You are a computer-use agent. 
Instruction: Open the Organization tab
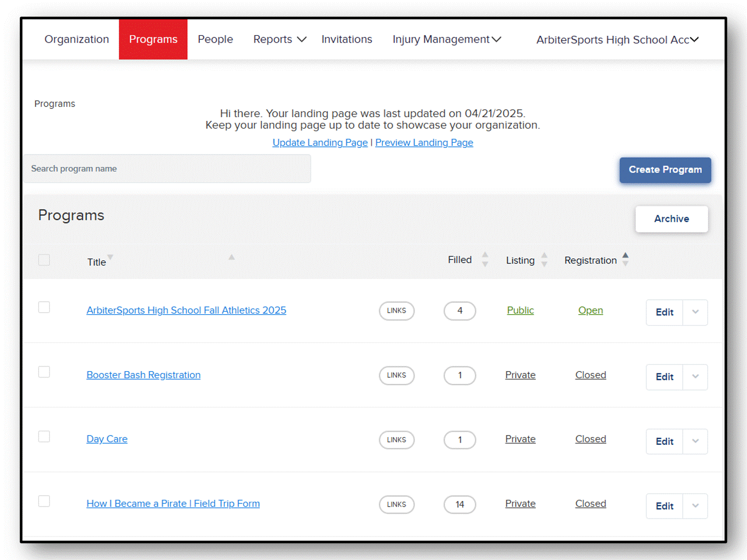[77, 39]
